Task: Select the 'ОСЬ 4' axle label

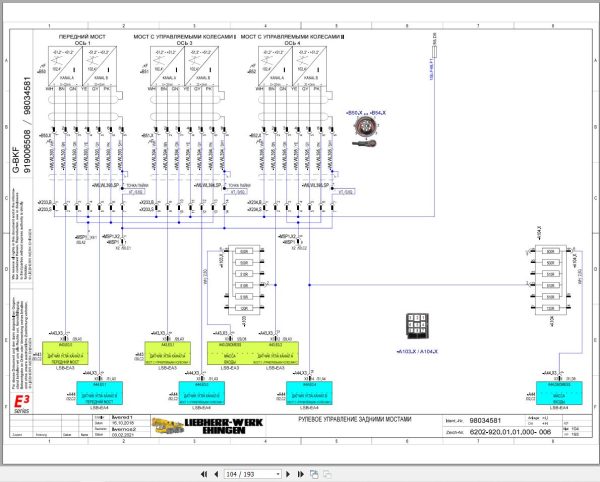Action: (x=292, y=43)
